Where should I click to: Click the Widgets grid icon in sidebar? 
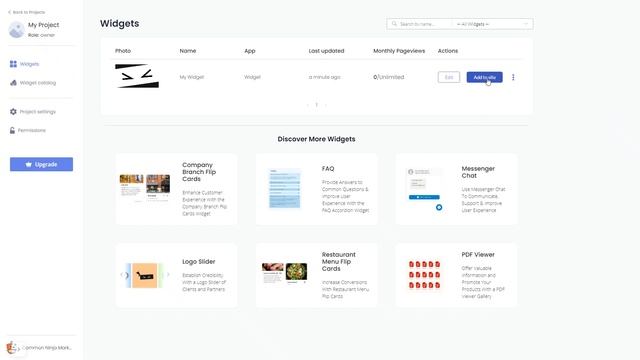coord(13,64)
